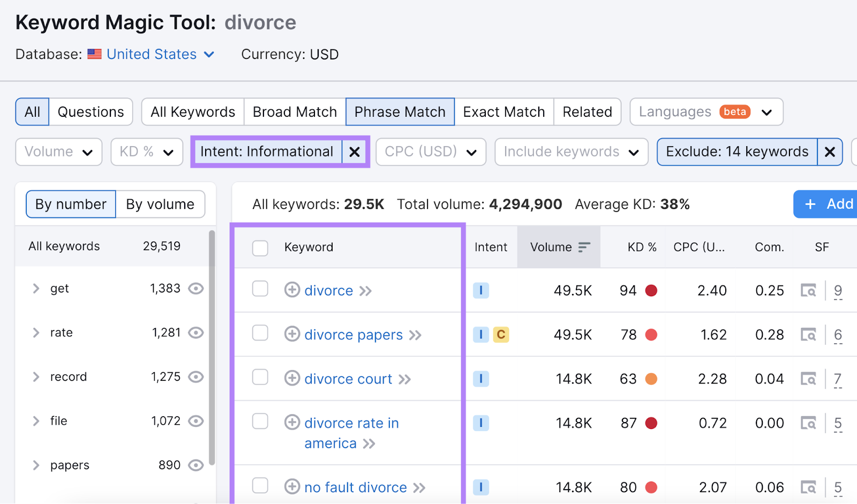Click the US flag icon beside Database

[x=95, y=54]
